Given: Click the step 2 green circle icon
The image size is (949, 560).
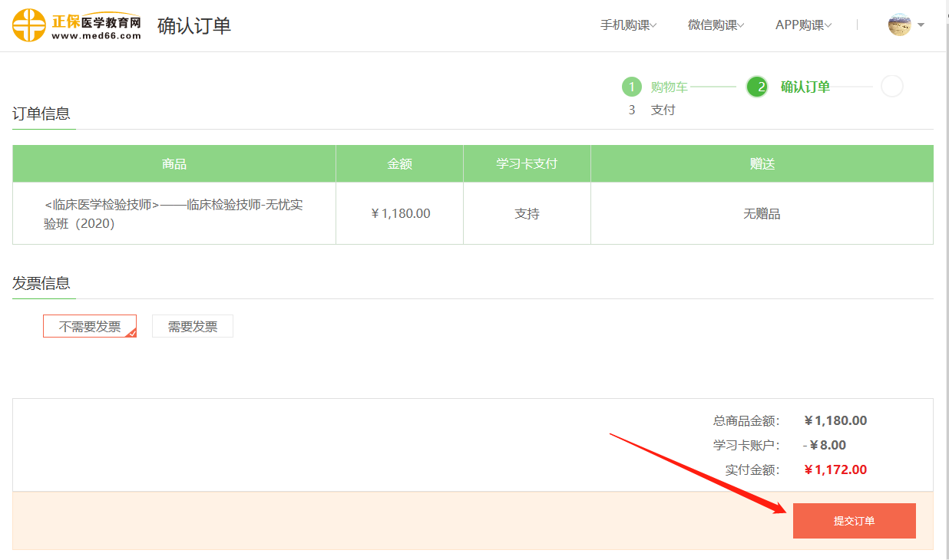Looking at the screenshot, I should 757,87.
